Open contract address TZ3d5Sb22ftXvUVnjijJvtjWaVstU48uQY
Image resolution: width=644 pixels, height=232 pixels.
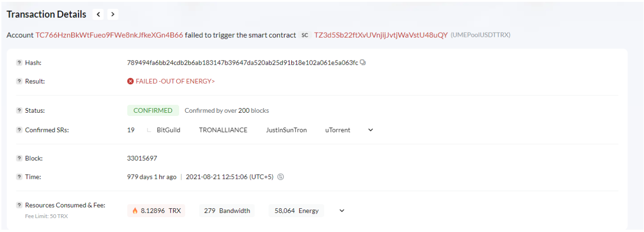point(381,35)
